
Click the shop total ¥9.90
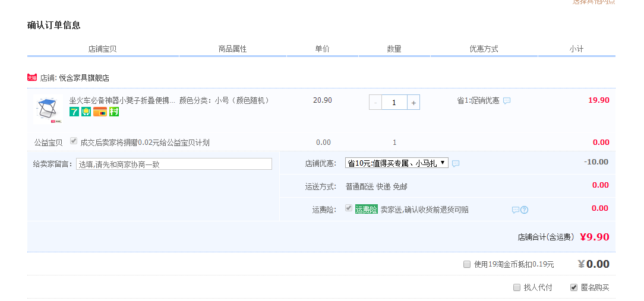coord(595,237)
